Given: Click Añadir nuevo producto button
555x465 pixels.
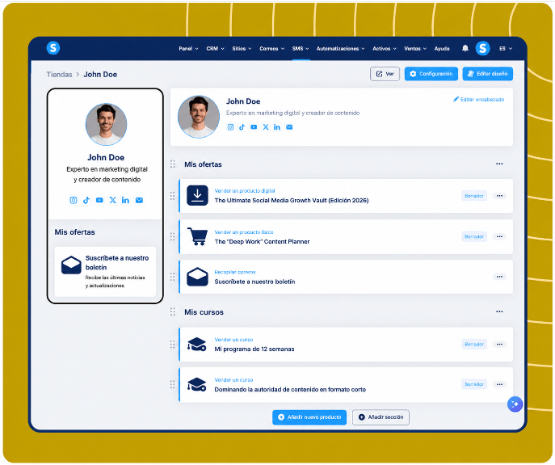Looking at the screenshot, I should pos(309,417).
